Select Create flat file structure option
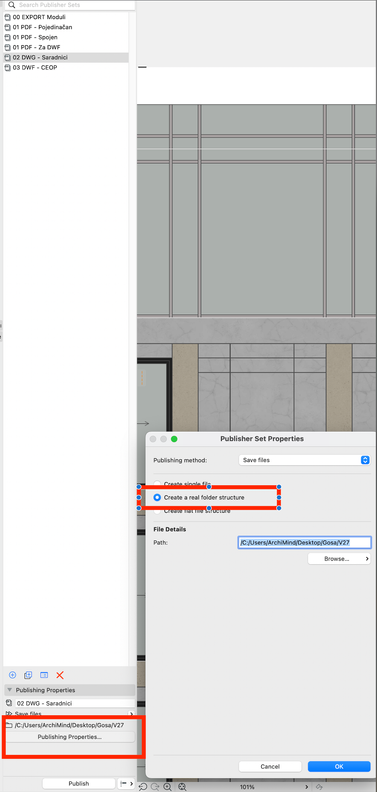This screenshot has width=377, height=792. tap(157, 511)
